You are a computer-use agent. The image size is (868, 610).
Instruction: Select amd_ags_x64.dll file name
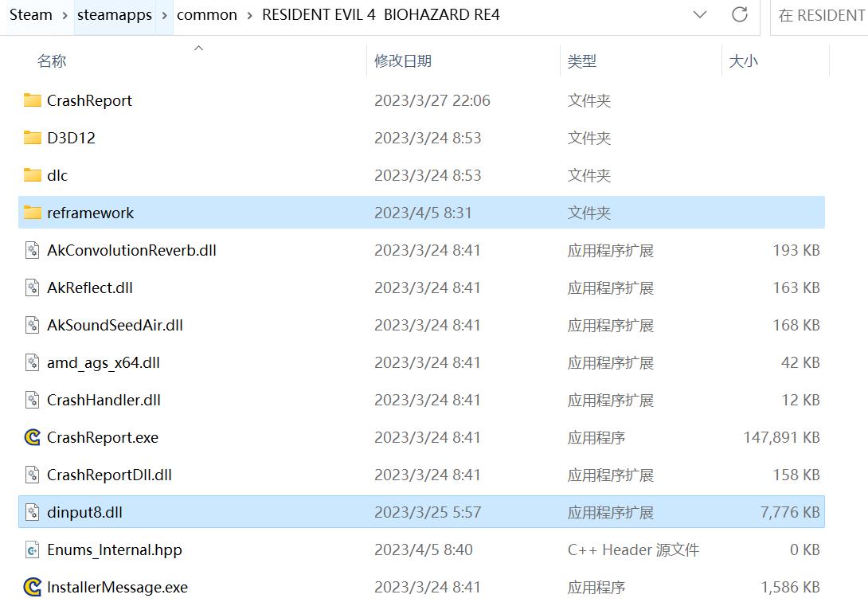[x=104, y=362]
